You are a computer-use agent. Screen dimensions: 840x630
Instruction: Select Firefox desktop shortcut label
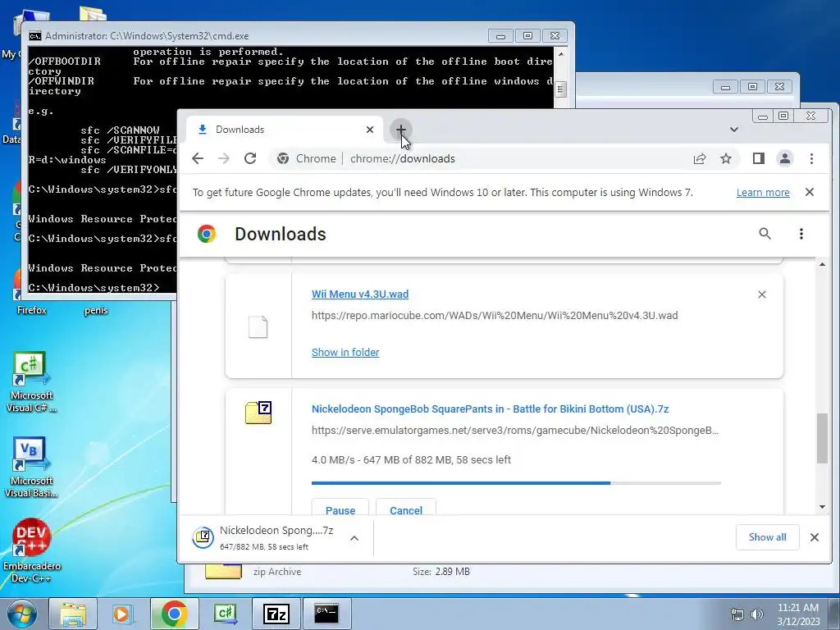point(32,310)
